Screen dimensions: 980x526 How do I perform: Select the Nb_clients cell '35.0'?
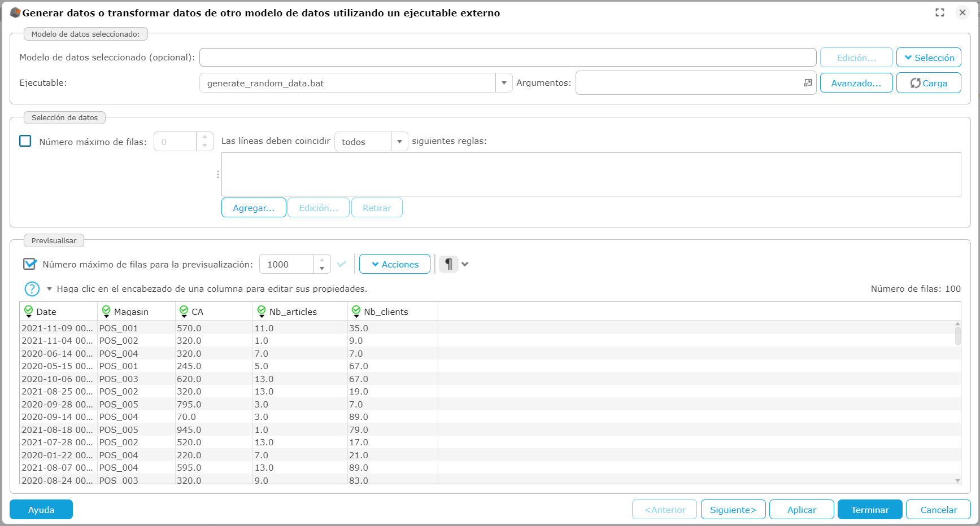coord(393,328)
